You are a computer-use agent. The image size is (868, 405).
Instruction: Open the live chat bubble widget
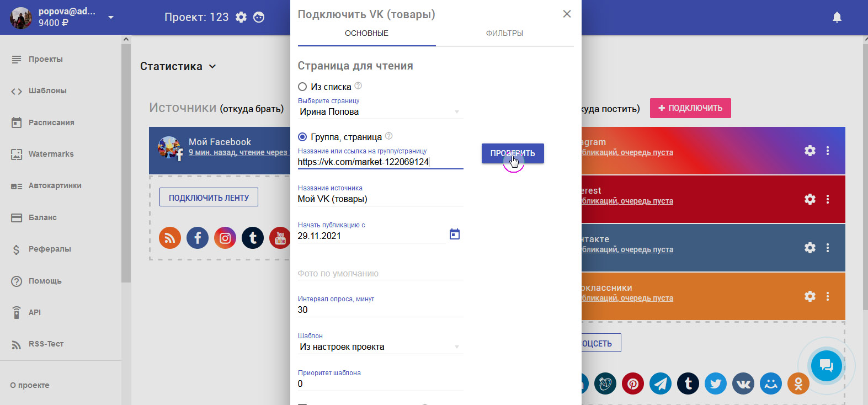(826, 365)
